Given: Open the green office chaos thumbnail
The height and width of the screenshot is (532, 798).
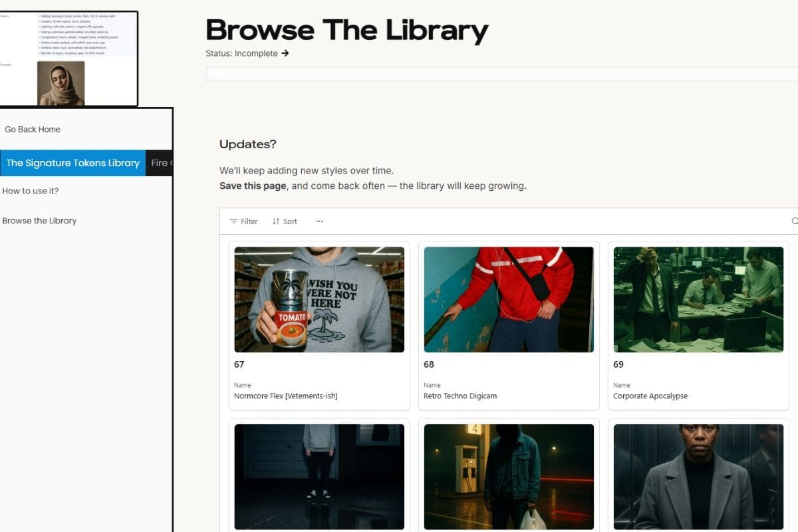Looking at the screenshot, I should point(698,299).
